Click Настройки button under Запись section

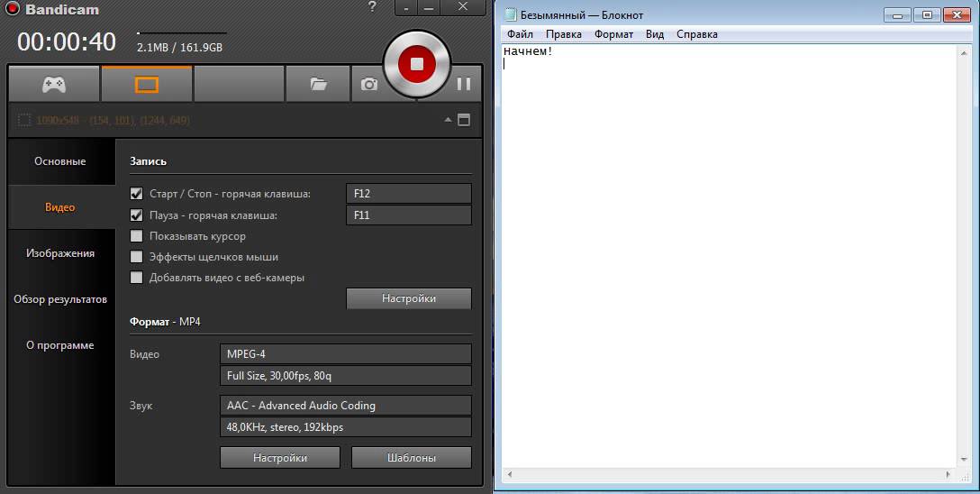409,298
